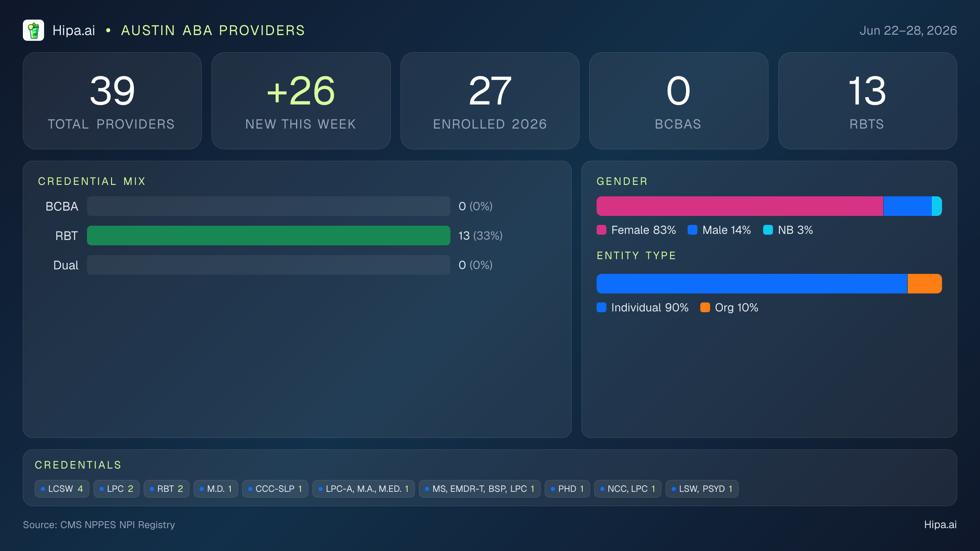Open the Enrolled 2026 card showing 27
Screen dimensions: 980x551
[x=490, y=101]
